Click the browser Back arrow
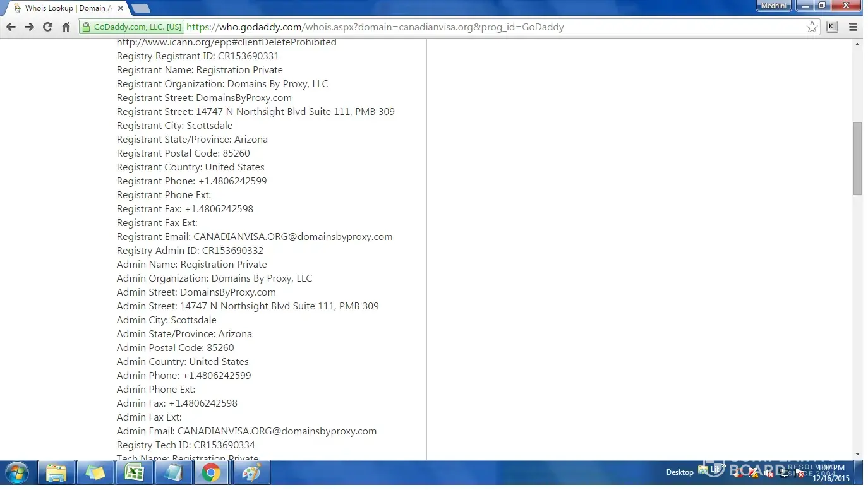868x490 pixels. click(11, 27)
